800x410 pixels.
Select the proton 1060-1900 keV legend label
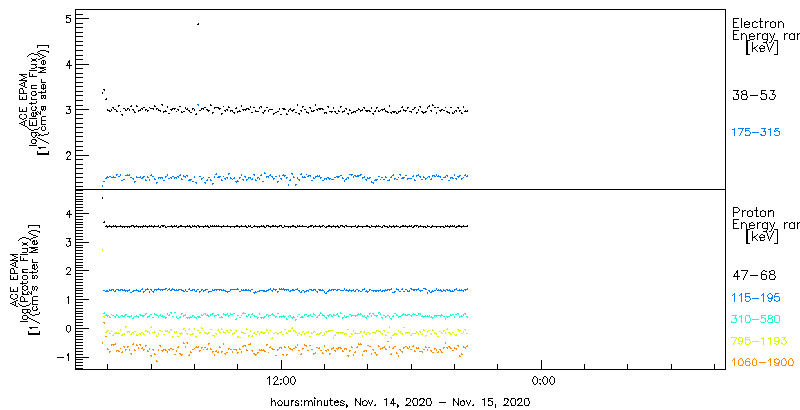pos(762,363)
